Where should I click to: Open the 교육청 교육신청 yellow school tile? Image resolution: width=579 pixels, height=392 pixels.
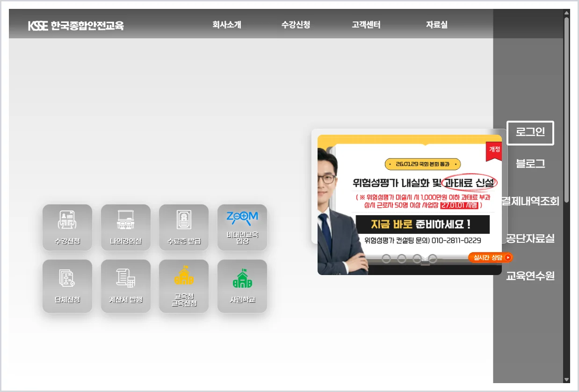click(x=184, y=286)
